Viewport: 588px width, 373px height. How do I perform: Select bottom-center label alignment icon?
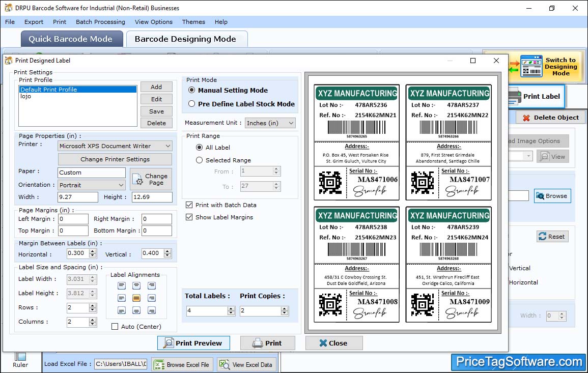pyautogui.click(x=136, y=311)
